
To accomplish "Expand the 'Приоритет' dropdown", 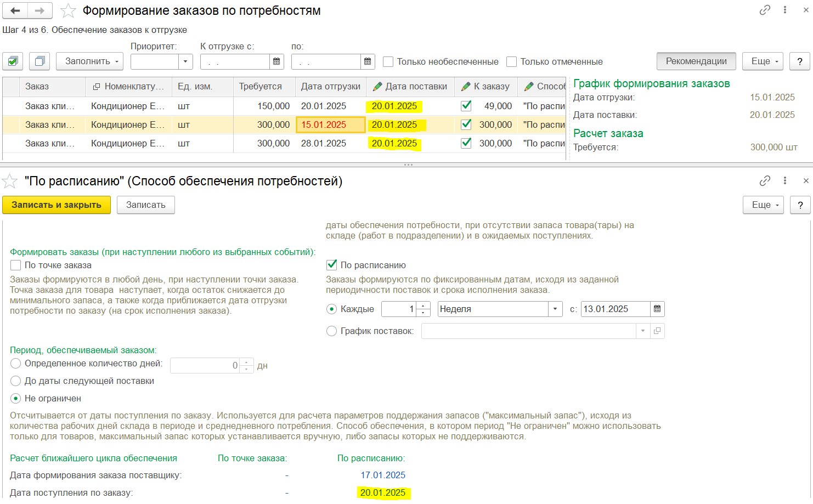I will 185,61.
